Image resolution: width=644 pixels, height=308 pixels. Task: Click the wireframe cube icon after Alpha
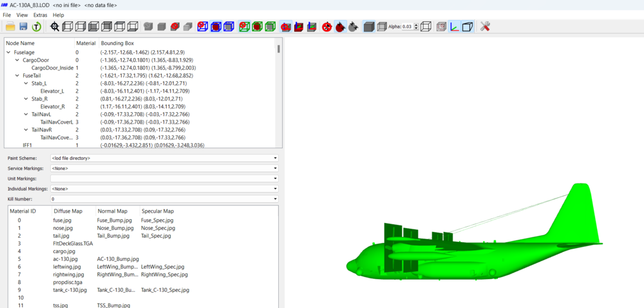[426, 26]
